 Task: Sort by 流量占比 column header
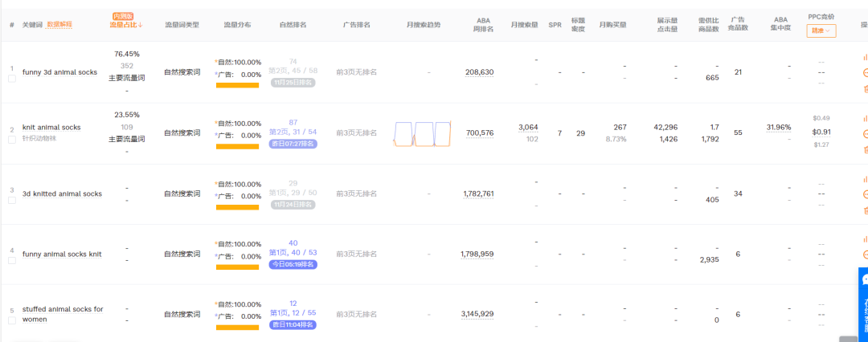pos(125,25)
